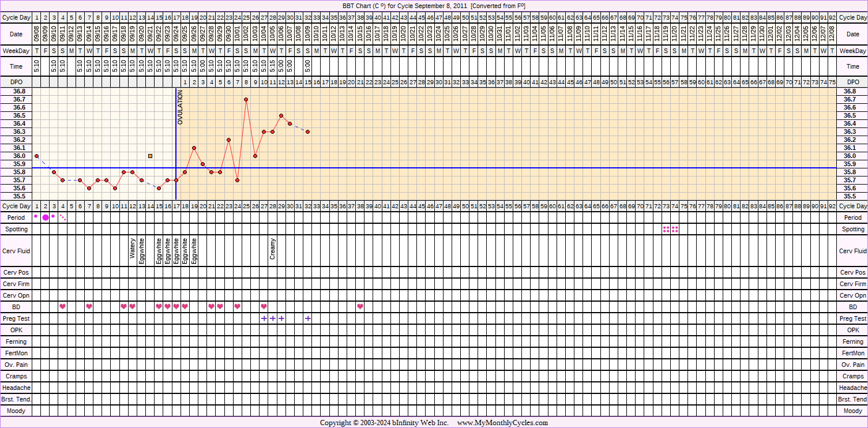Click the spotting dots on cycle day 74
Viewport: 868px width, 428px height.
(675, 229)
